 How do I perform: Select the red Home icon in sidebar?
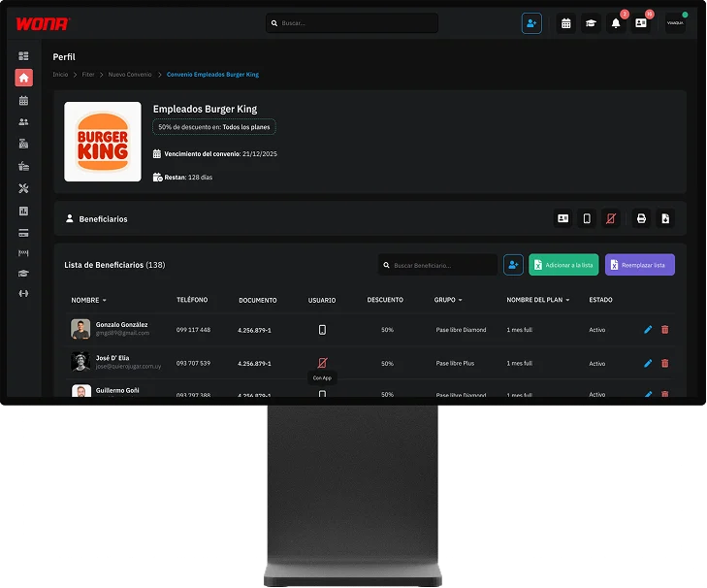23,78
